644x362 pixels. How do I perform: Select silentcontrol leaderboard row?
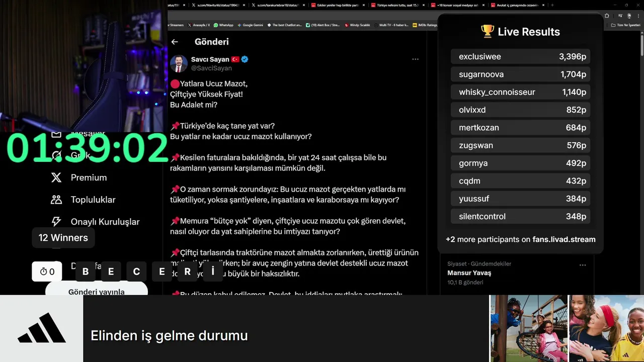point(520,216)
